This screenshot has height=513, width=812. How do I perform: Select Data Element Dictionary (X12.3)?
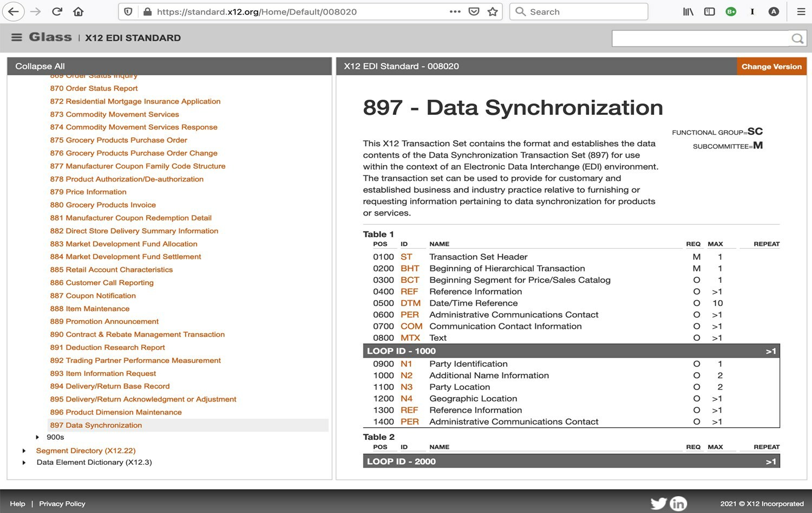[x=94, y=463]
